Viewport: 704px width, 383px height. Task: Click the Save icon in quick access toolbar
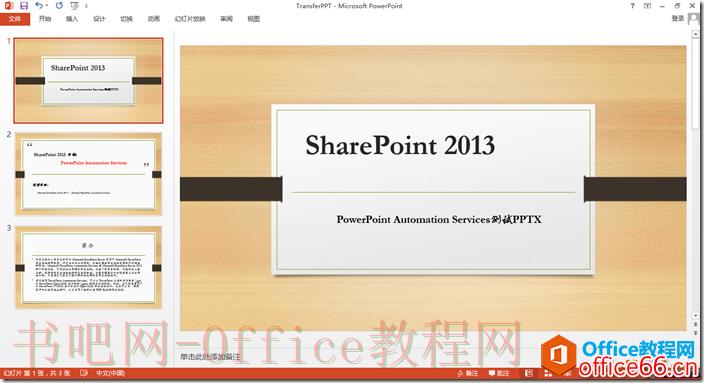(x=24, y=6)
